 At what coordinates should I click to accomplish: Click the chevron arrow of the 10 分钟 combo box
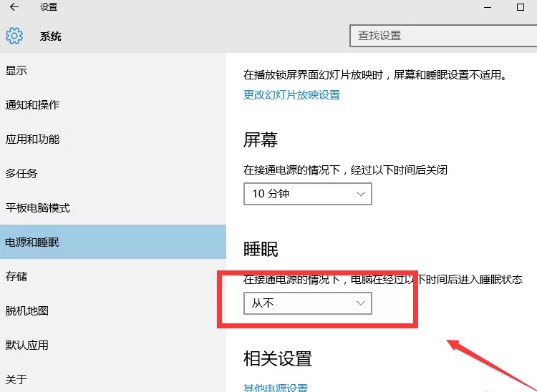[360, 194]
